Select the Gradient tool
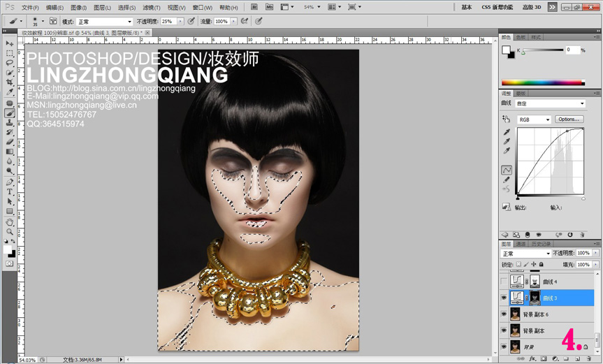603x364 pixels. (x=9, y=152)
